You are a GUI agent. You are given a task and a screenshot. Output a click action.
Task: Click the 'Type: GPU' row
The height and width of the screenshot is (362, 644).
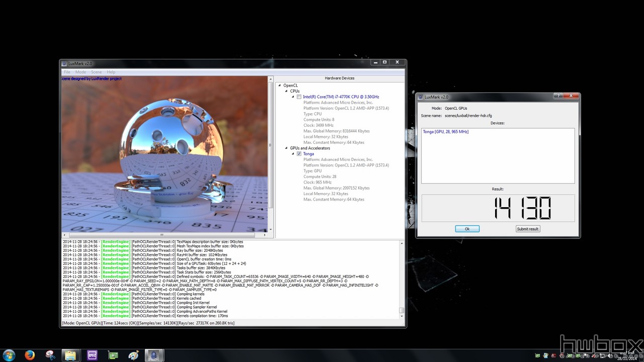click(x=312, y=171)
